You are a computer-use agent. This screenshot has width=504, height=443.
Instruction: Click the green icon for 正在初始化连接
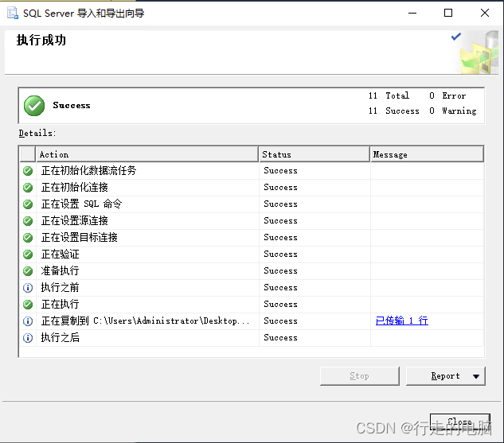coord(28,188)
